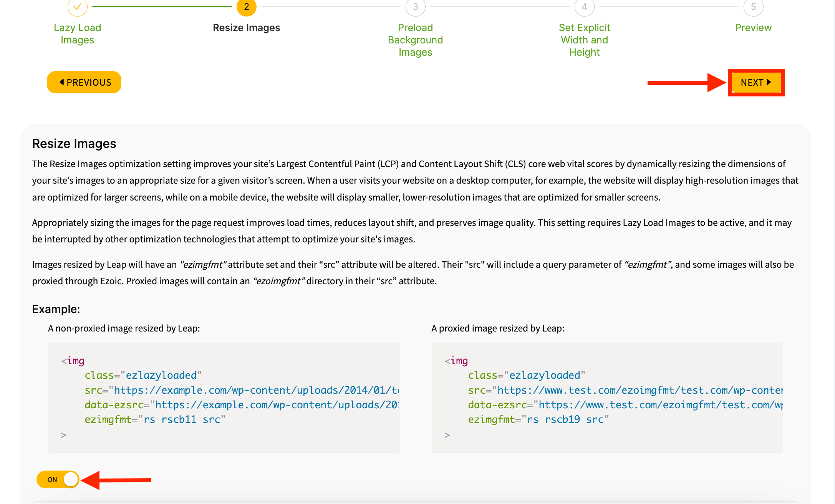Proceed with the NEXT button
This screenshot has width=835, height=504.
756,83
